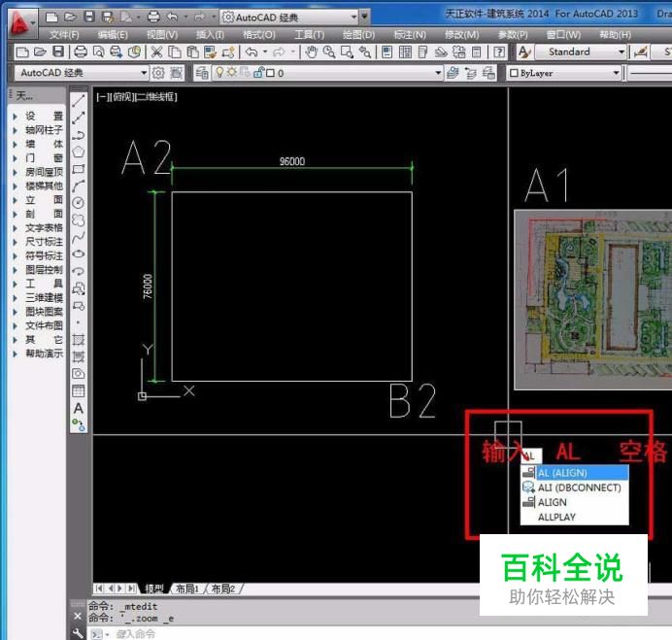
Task: Open the 文件(F) menu
Action: point(64,35)
